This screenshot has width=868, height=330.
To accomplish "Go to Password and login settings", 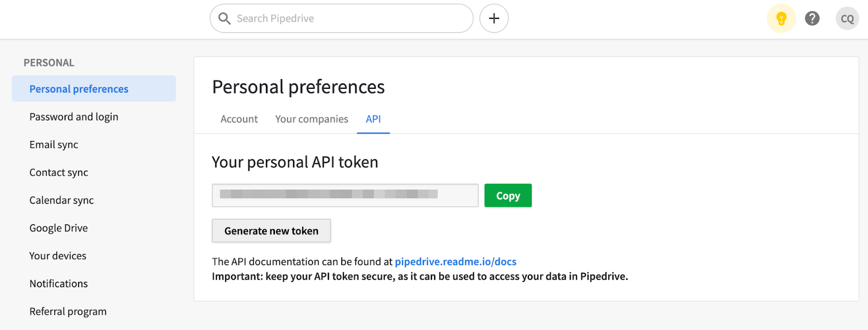I will click(74, 117).
